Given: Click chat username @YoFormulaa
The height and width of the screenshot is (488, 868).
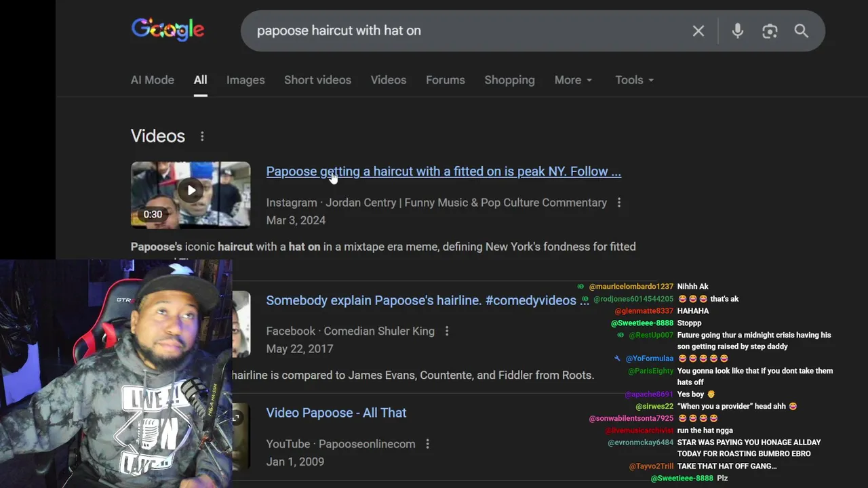Looking at the screenshot, I should coord(650,359).
